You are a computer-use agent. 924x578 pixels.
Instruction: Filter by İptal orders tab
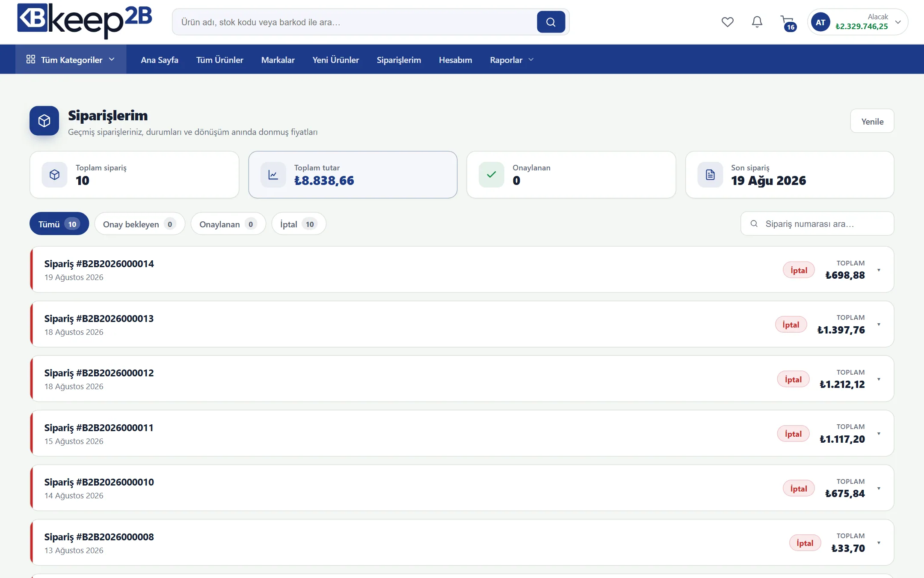pyautogui.click(x=299, y=224)
